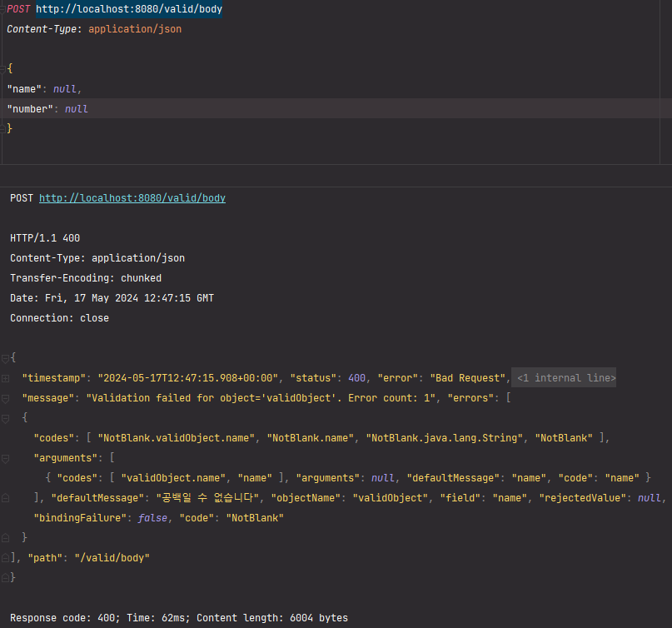This screenshot has width=672, height=628.
Task: Click the POST method keyword in the request
Action: coord(18,9)
